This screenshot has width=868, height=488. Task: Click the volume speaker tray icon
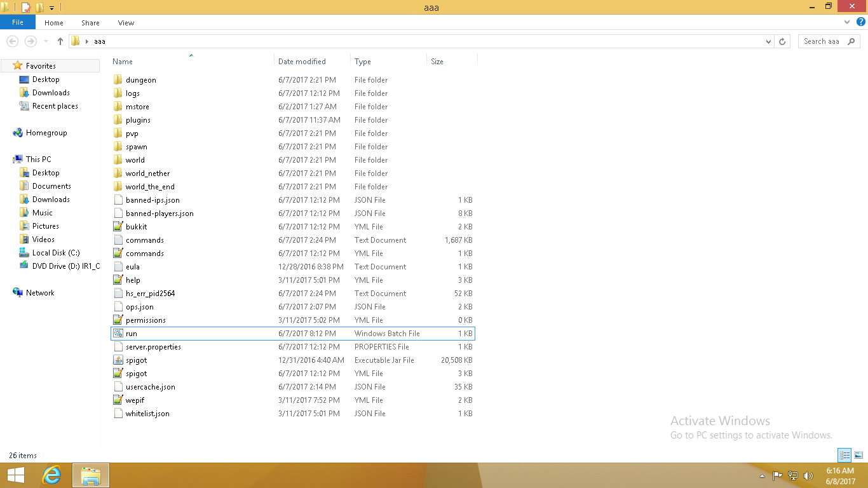[x=808, y=476]
